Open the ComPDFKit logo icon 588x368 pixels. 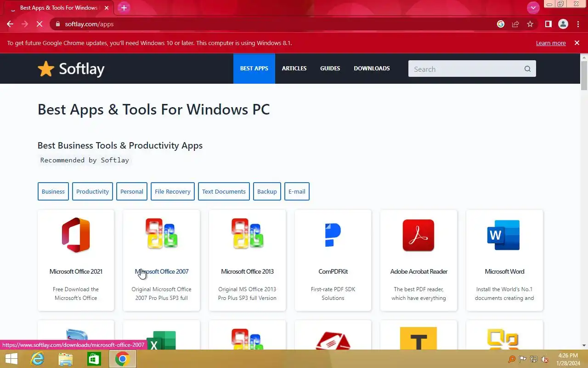pos(333,235)
